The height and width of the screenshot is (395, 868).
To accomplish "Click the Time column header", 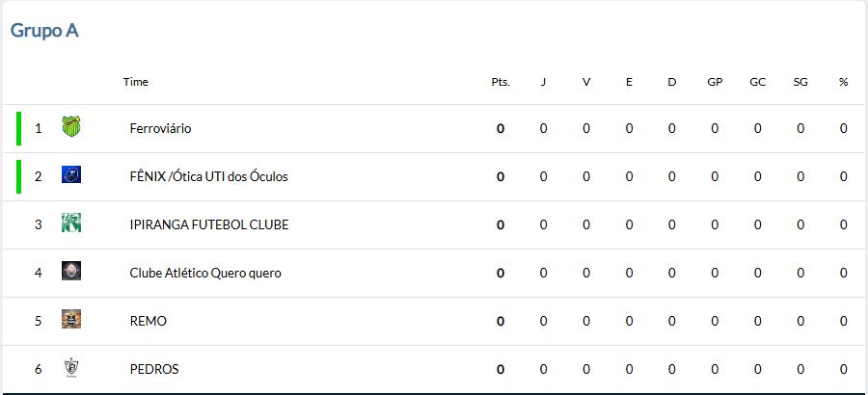I will 136,82.
